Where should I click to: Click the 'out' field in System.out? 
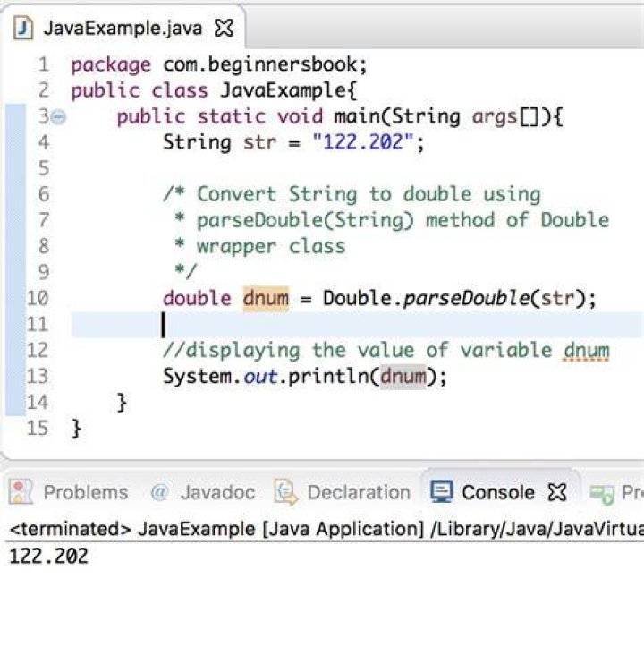[x=260, y=377]
